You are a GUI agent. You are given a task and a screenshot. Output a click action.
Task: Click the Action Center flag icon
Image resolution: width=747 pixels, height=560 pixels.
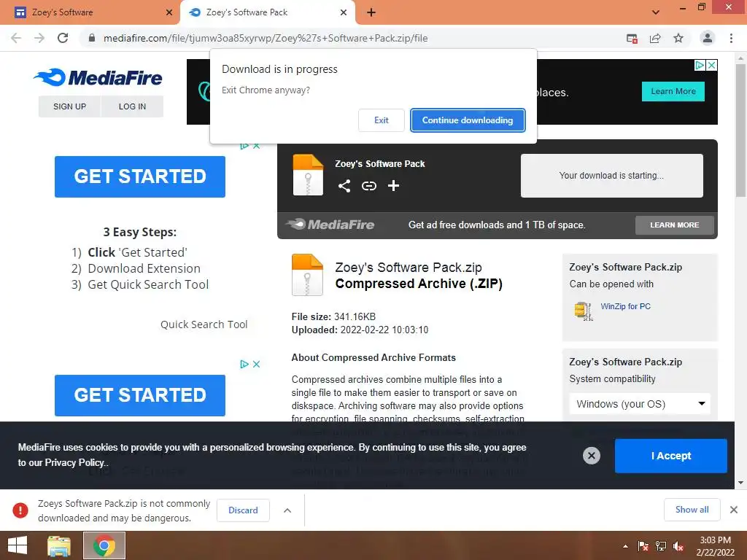(643, 546)
